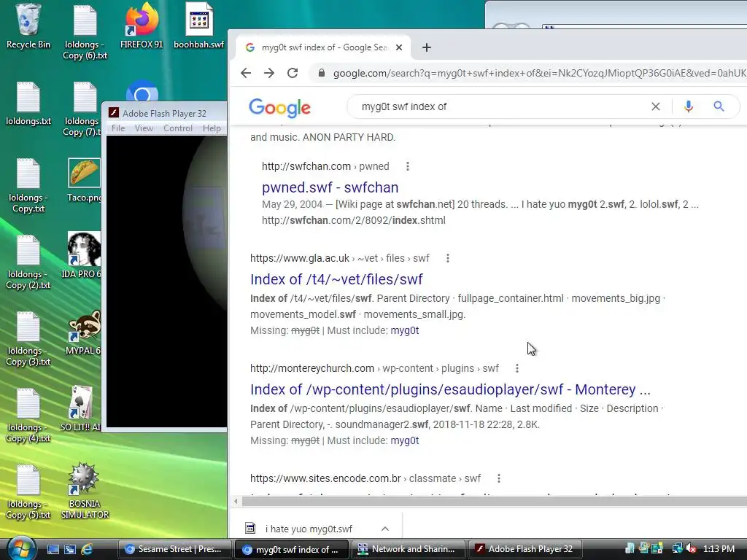The width and height of the screenshot is (747, 560).
Task: Open File menu in Adobe Flash Player
Action: [118, 128]
